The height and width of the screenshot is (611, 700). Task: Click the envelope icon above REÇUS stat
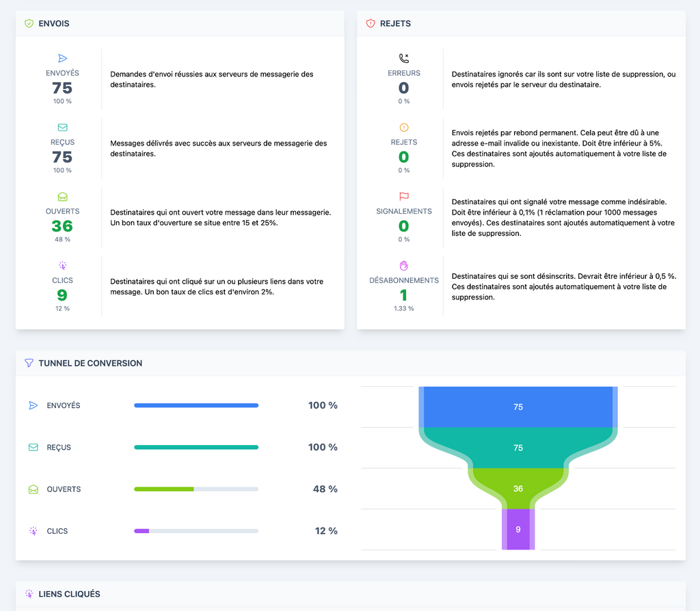tap(62, 128)
